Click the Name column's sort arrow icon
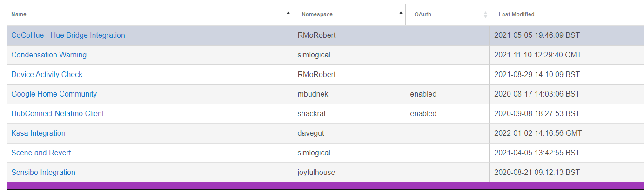 (x=288, y=13)
